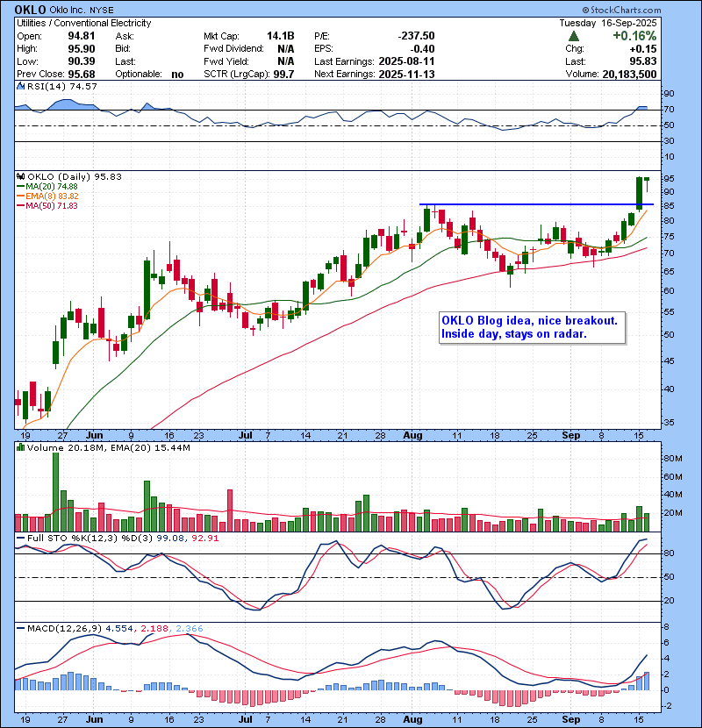The width and height of the screenshot is (702, 728).
Task: Click the Fwd Dividend N/A value
Action: click(286, 49)
